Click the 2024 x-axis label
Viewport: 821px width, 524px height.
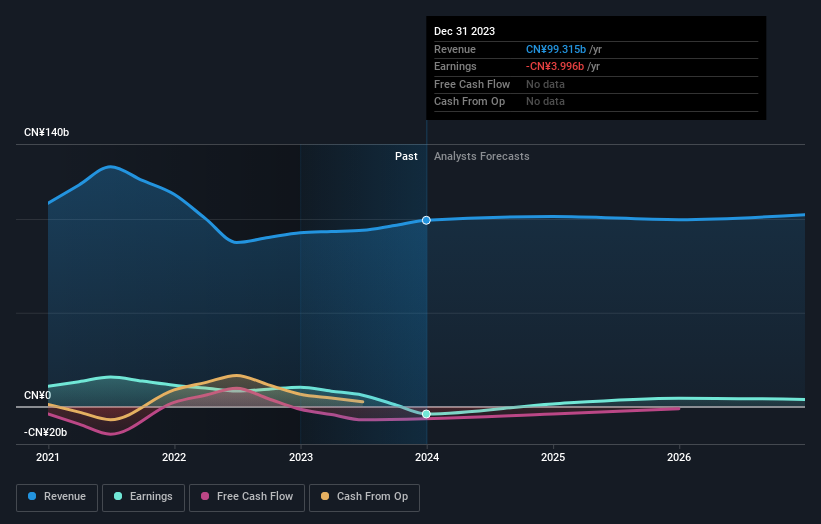click(x=427, y=458)
